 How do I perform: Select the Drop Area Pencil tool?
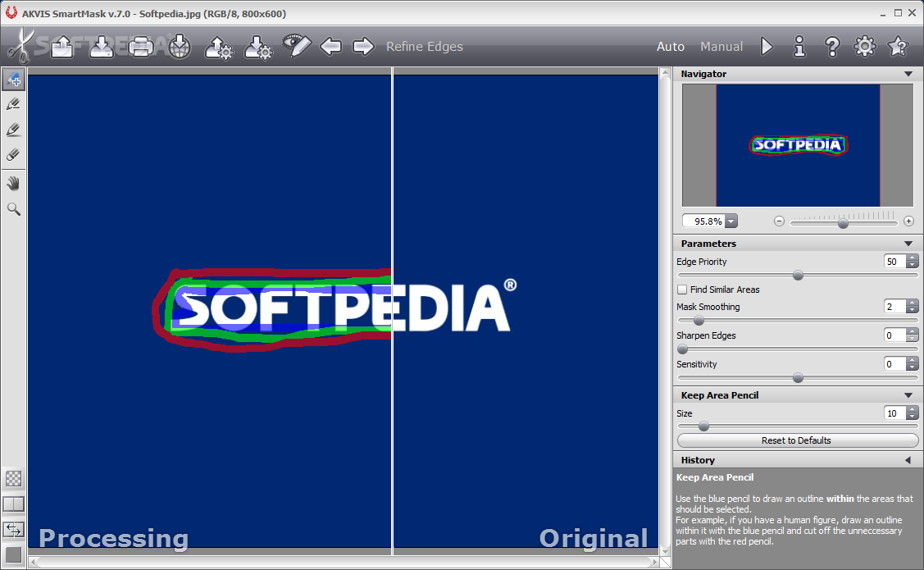click(x=13, y=104)
